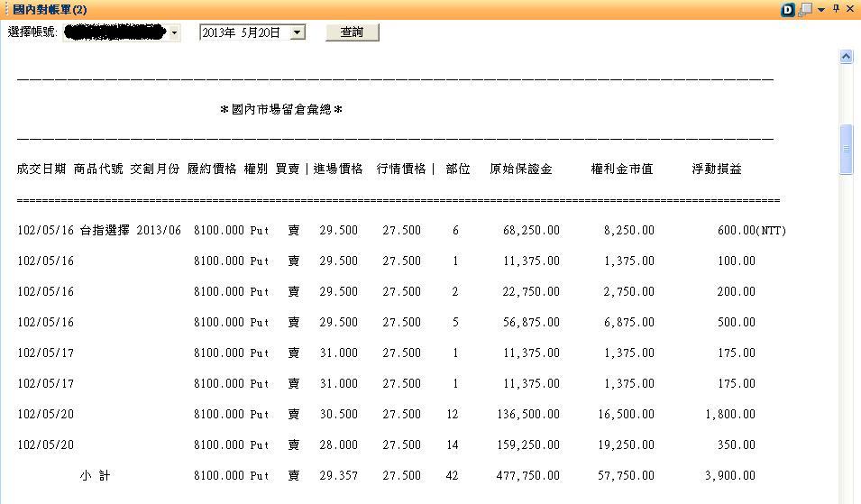Image resolution: width=861 pixels, height=504 pixels.
Task: Click the 權利金市值 column header
Action: click(x=622, y=170)
